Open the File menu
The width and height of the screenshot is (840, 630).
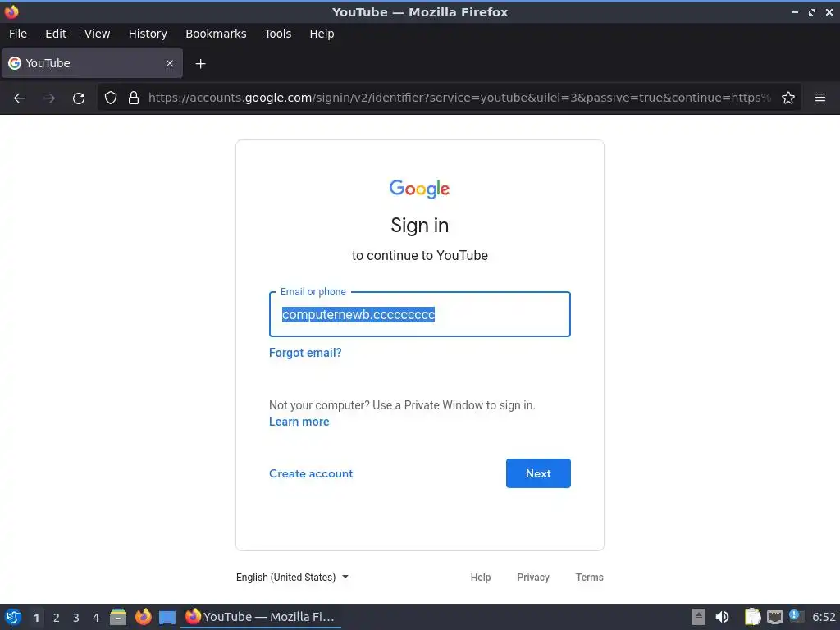pyautogui.click(x=18, y=34)
